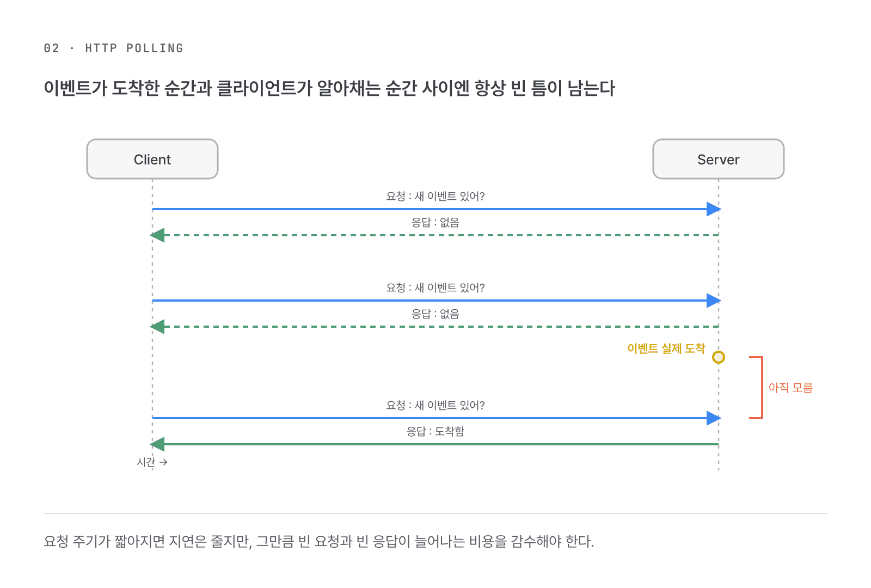871x588 pixels.
Task: Click the footer note about 요청 주기
Action: pyautogui.click(x=319, y=541)
